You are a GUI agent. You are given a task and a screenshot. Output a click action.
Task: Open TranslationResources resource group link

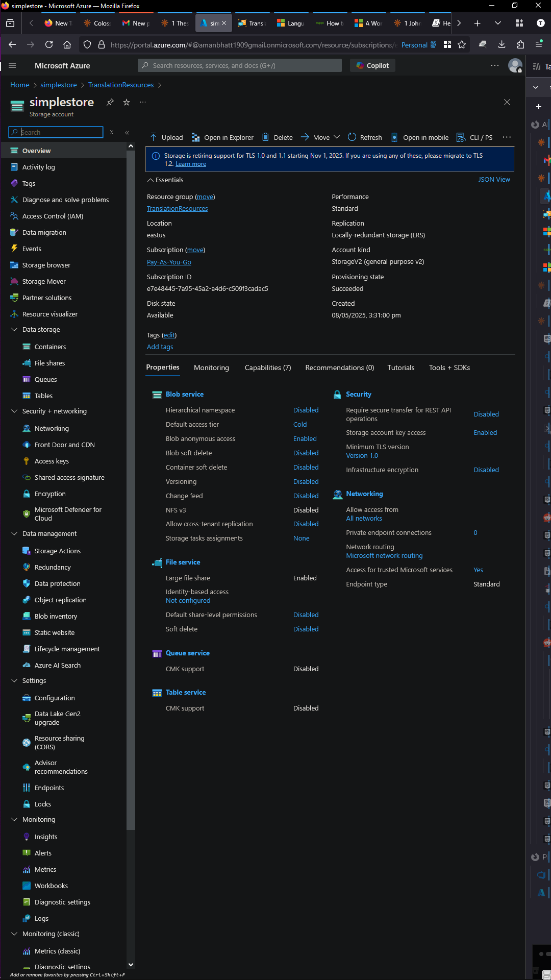pyautogui.click(x=177, y=208)
